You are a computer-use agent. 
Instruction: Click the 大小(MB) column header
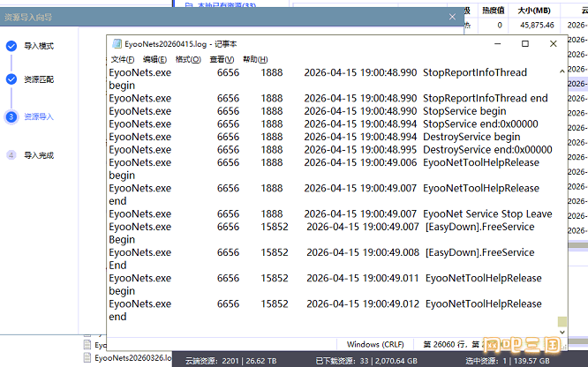(534, 11)
